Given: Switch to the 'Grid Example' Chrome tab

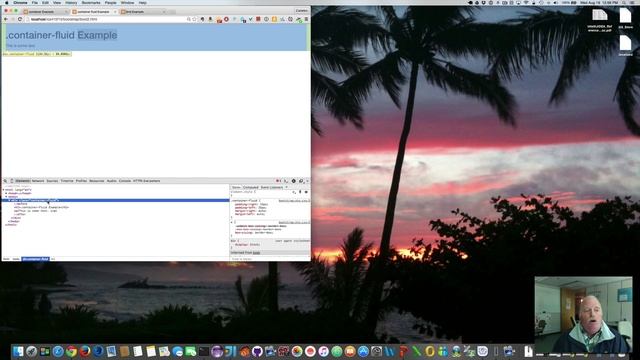Looking at the screenshot, I should point(142,12).
